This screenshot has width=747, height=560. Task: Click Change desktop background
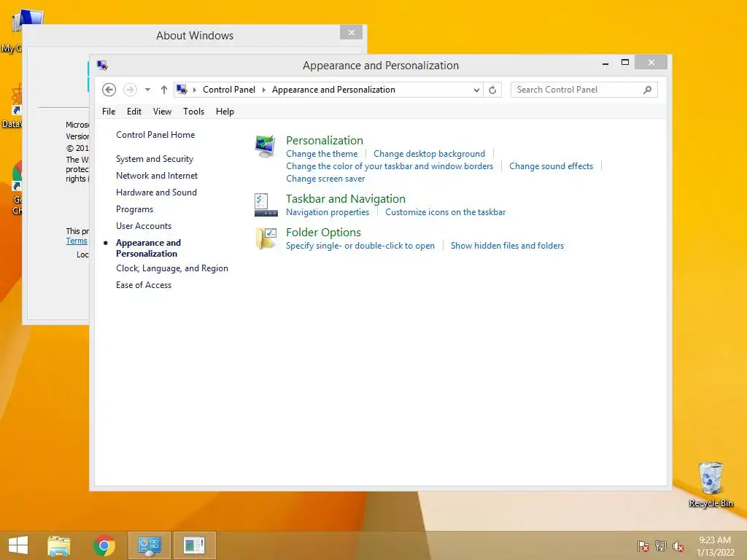tap(429, 154)
